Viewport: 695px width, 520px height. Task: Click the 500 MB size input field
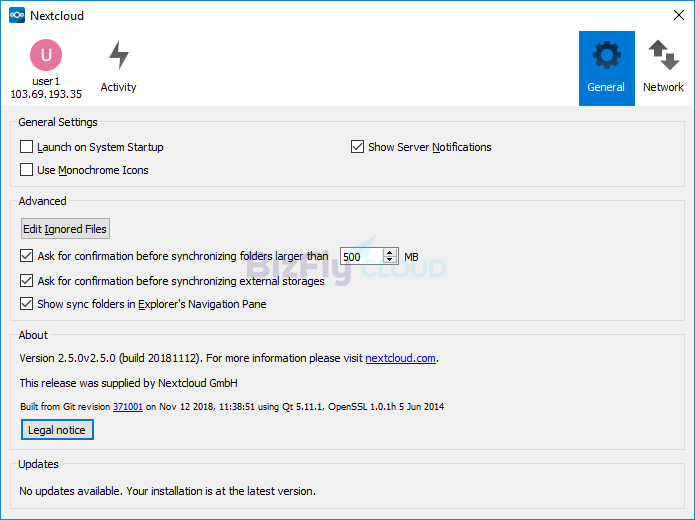(361, 257)
